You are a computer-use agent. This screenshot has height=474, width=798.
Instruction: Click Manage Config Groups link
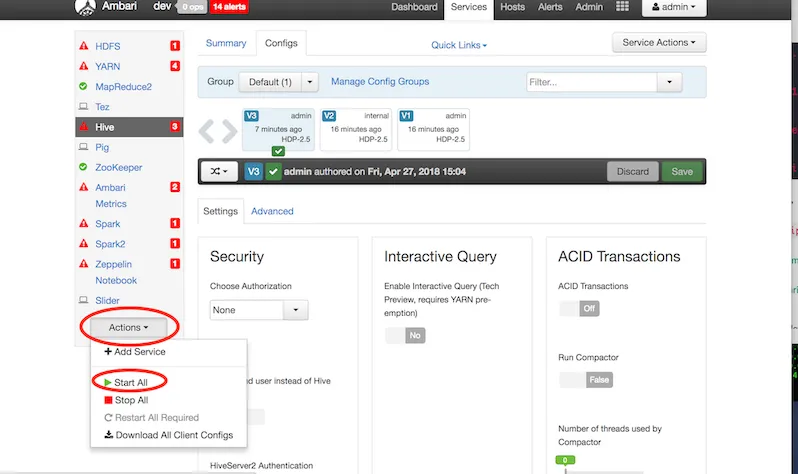(x=380, y=81)
